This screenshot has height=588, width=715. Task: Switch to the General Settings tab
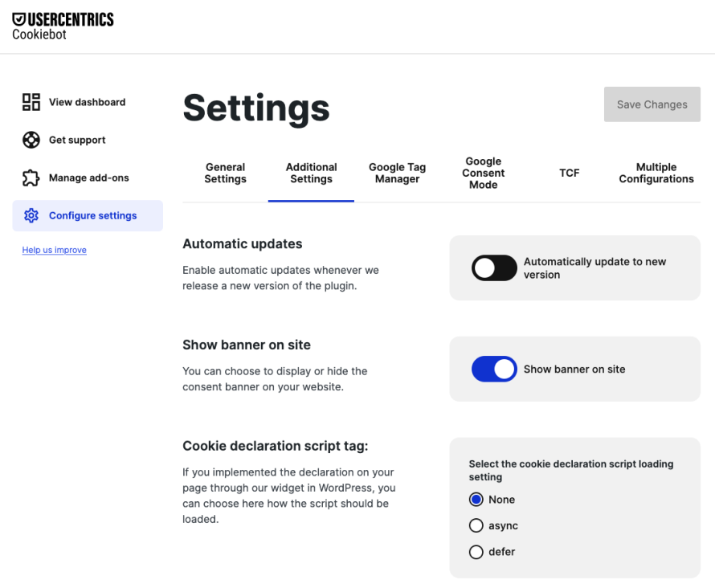coord(225,173)
